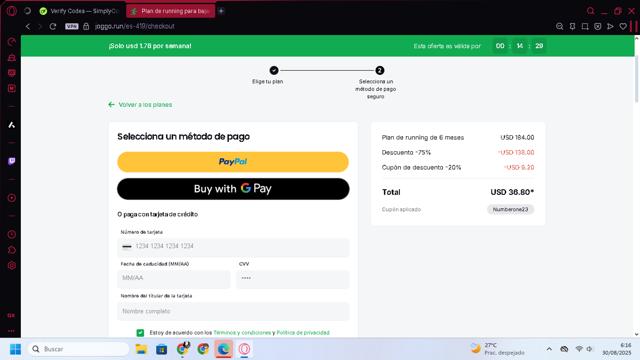Click the page vertical scrollbar thumb

coord(636,79)
